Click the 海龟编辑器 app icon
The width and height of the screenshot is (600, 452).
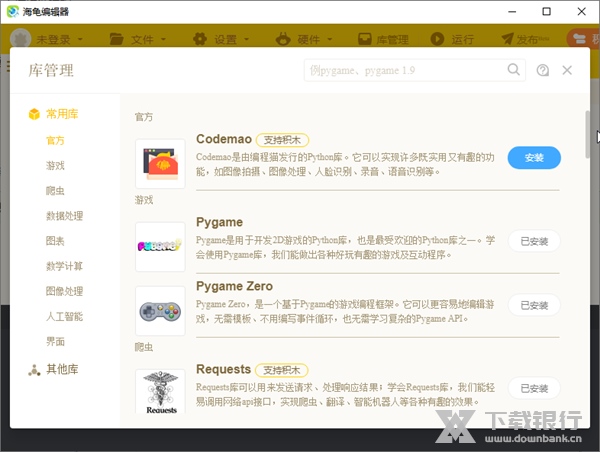13,11
